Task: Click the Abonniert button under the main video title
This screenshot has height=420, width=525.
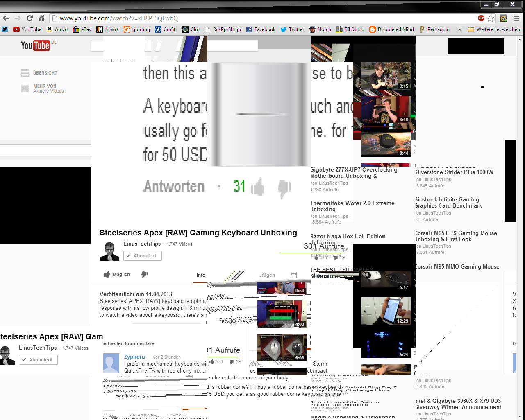Action: click(x=143, y=256)
